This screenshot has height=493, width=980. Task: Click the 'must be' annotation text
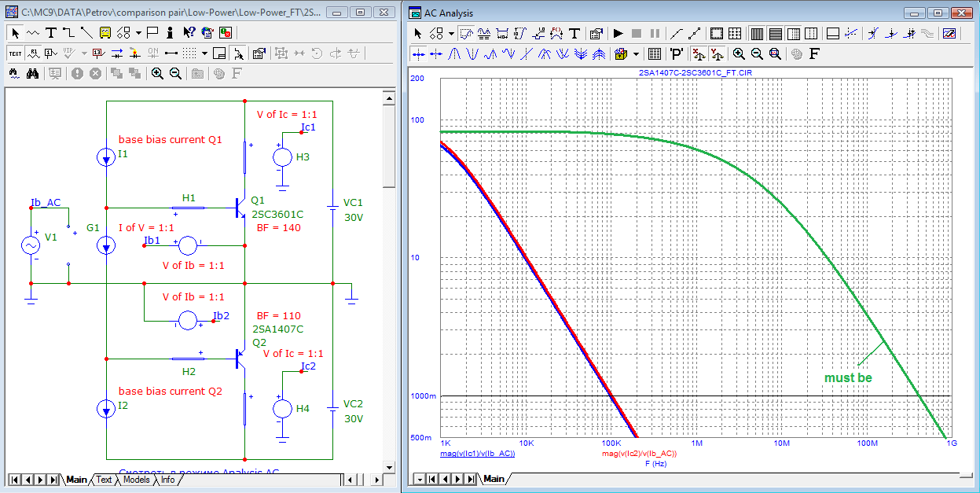pyautogui.click(x=848, y=378)
